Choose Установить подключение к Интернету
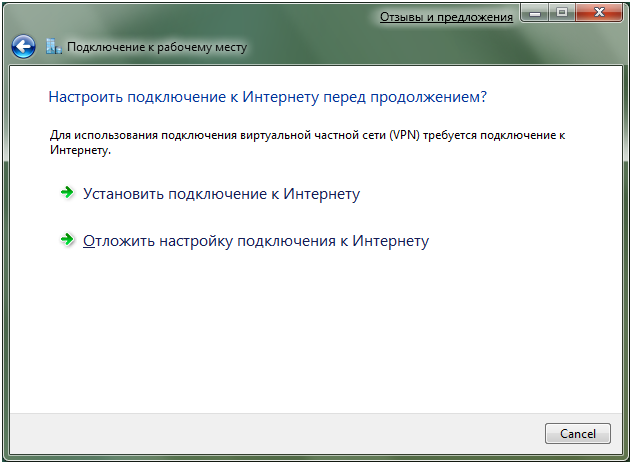This screenshot has height=463, width=632. (x=221, y=194)
